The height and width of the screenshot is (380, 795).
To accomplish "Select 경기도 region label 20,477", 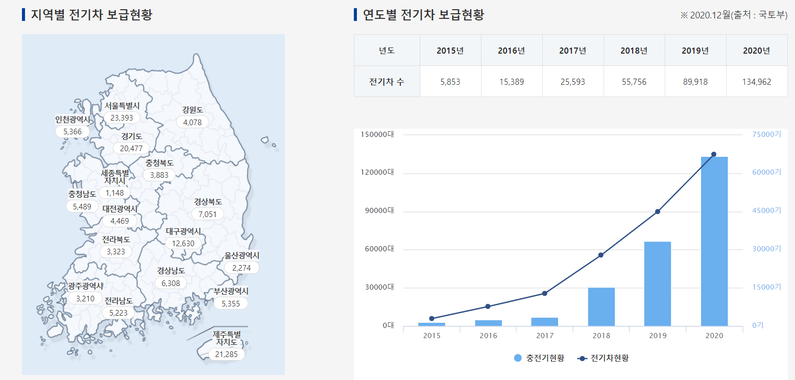I will click(131, 148).
